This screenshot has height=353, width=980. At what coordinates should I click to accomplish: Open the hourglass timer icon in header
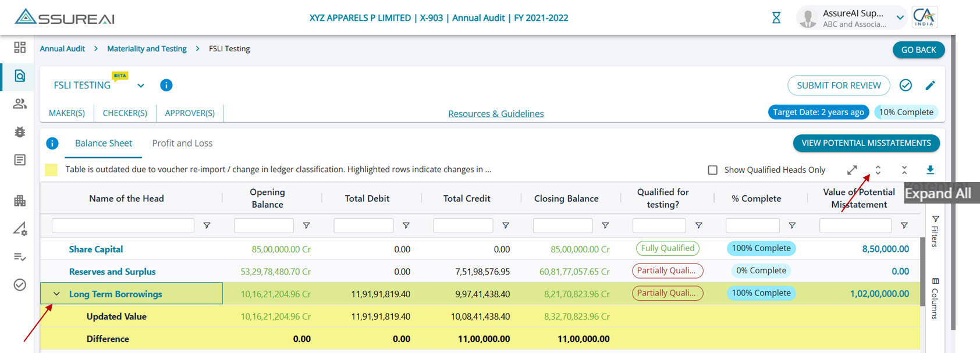coord(776,18)
